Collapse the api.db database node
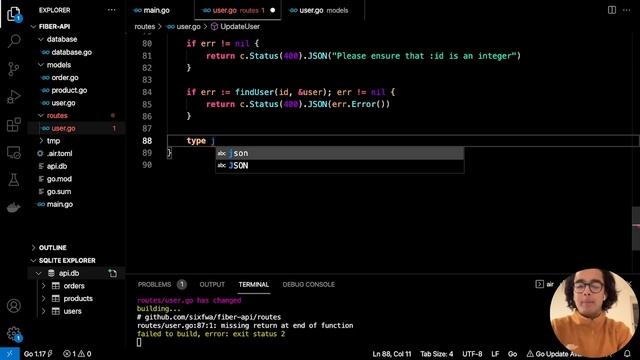The height and width of the screenshot is (360, 640). pyautogui.click(x=38, y=273)
